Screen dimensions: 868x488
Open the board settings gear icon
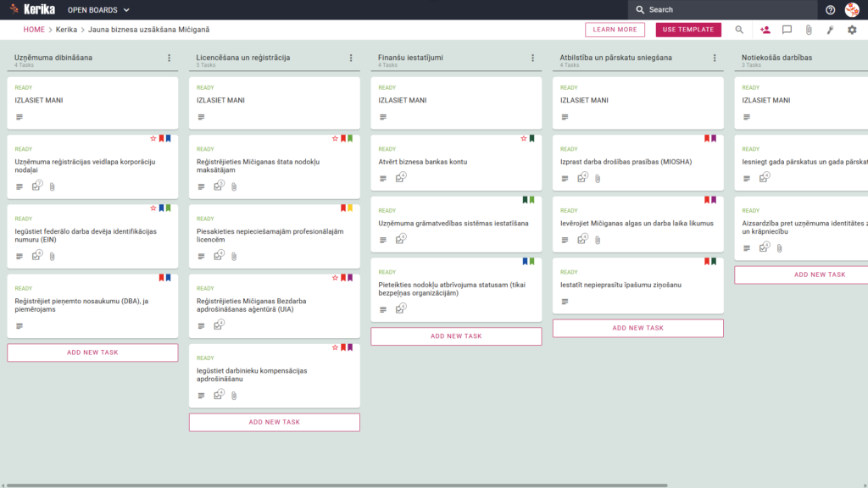point(852,30)
